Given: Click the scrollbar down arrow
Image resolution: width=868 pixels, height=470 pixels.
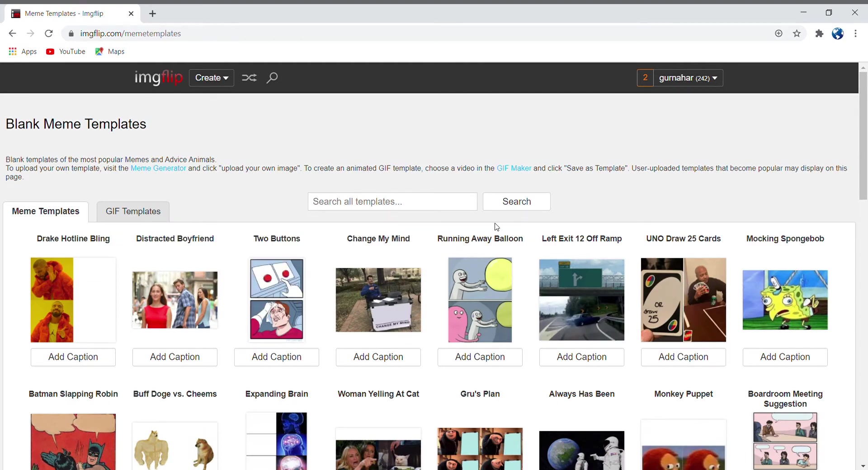Looking at the screenshot, I should [863, 465].
